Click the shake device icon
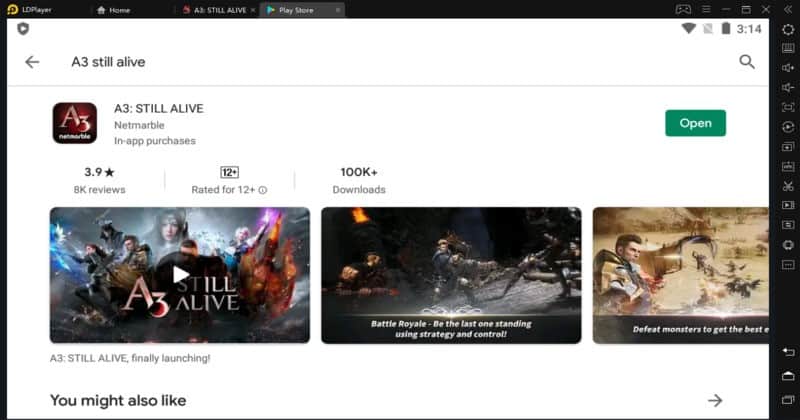Screen dimensions: 800x420 coord(788,245)
